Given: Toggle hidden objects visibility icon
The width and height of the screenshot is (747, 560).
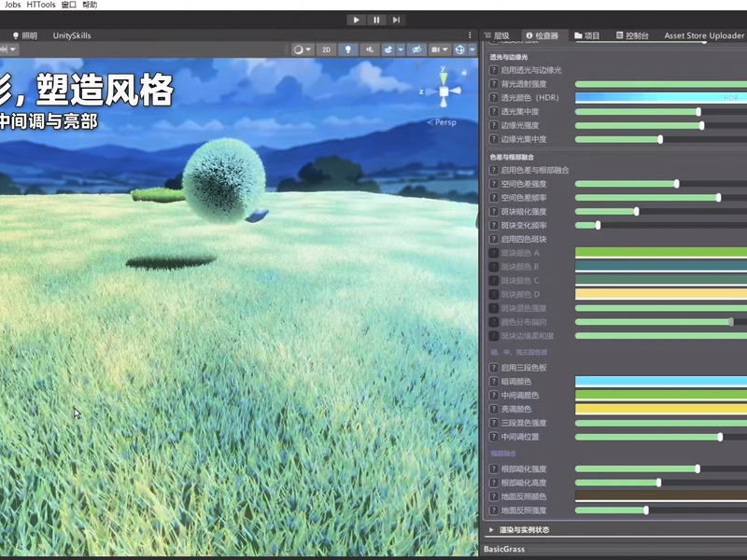Looking at the screenshot, I should coord(416,49).
